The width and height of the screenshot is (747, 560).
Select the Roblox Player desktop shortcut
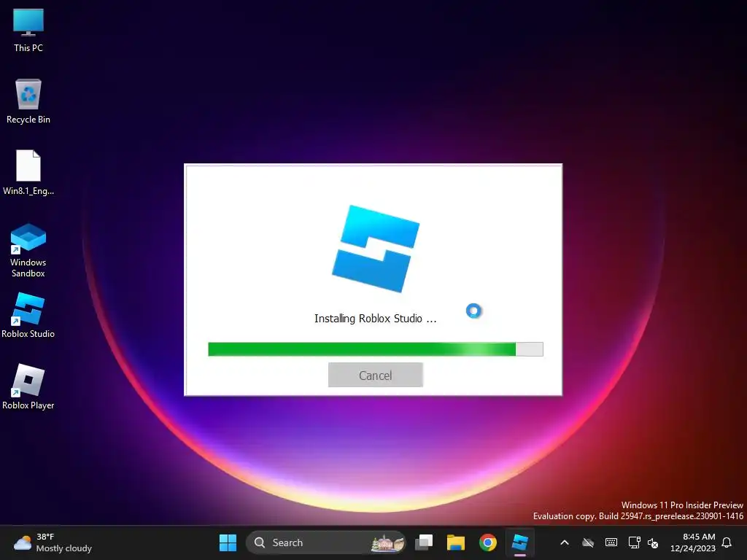point(28,387)
